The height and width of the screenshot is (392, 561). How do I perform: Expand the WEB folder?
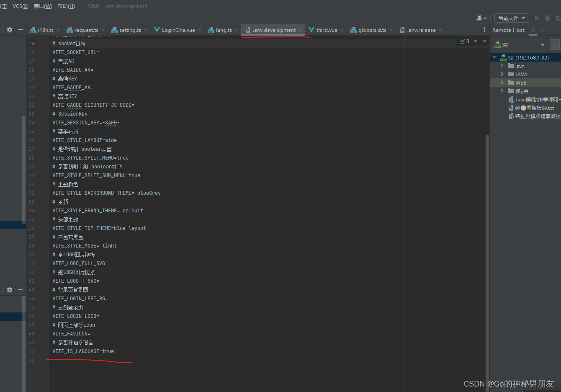(x=502, y=83)
